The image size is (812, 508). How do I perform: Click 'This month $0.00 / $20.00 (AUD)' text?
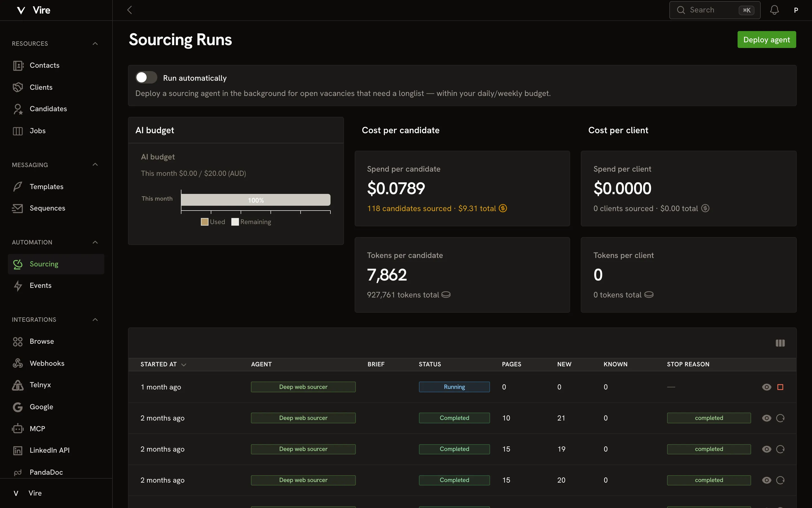click(x=194, y=173)
